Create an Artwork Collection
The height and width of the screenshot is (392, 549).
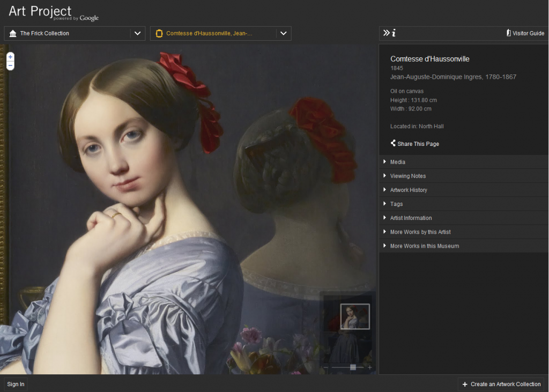501,384
